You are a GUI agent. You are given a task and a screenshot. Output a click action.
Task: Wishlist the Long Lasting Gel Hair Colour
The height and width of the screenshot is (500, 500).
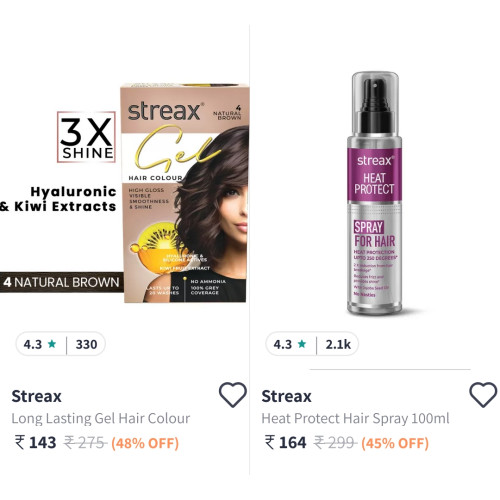click(233, 395)
